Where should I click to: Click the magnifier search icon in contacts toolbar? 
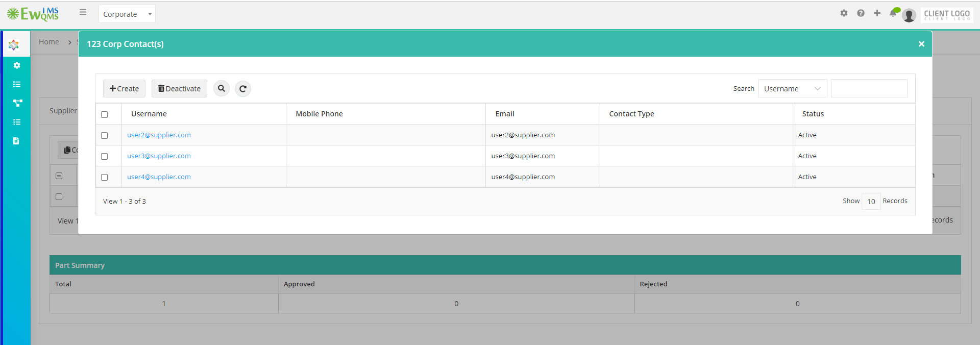click(222, 88)
